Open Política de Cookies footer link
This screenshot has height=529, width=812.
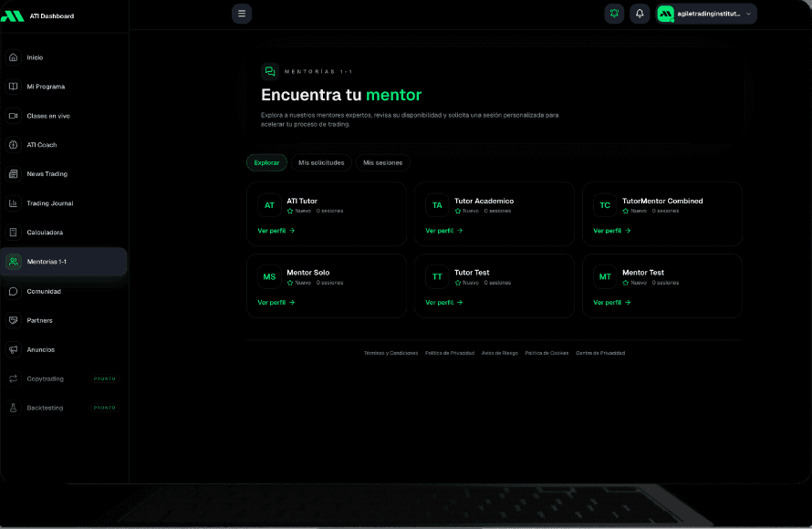[x=547, y=353]
